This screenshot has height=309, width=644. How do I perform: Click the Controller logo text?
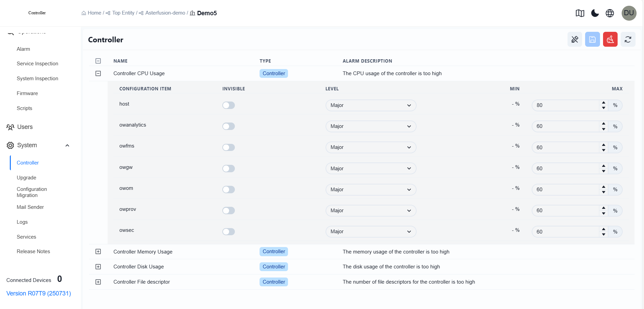point(37,13)
